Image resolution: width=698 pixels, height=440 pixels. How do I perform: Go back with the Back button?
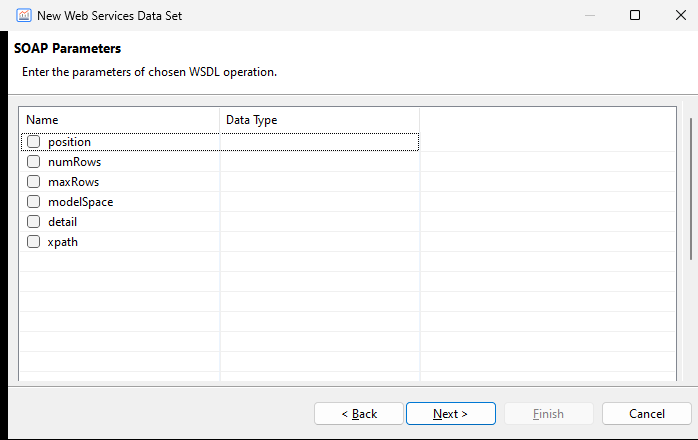359,414
